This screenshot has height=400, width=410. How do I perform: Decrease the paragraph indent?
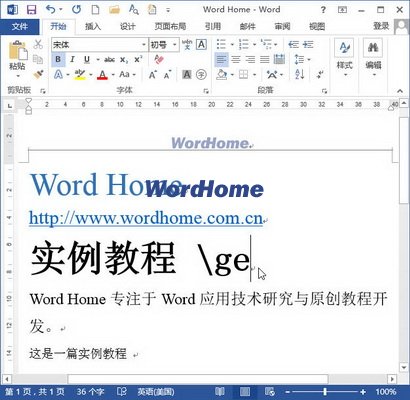click(x=293, y=44)
